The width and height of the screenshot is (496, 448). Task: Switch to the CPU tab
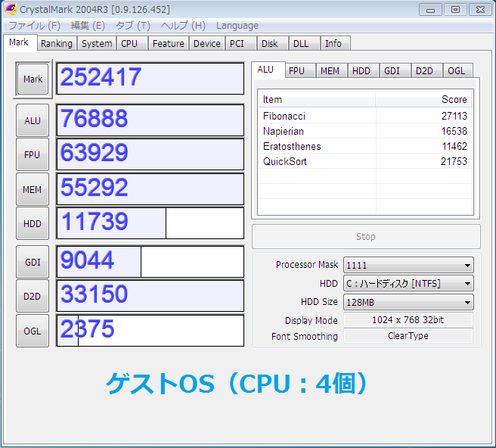130,44
